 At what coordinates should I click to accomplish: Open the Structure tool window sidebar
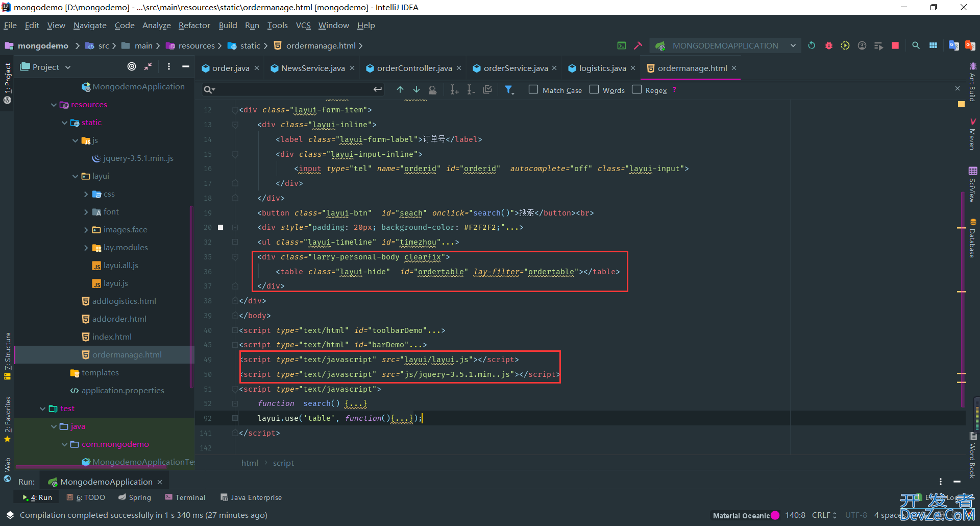(8, 356)
